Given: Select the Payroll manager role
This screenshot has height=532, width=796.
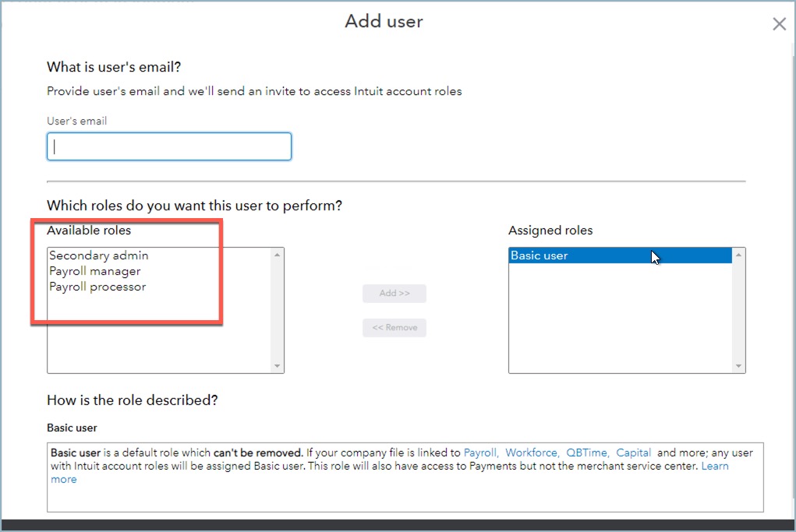Looking at the screenshot, I should [97, 271].
